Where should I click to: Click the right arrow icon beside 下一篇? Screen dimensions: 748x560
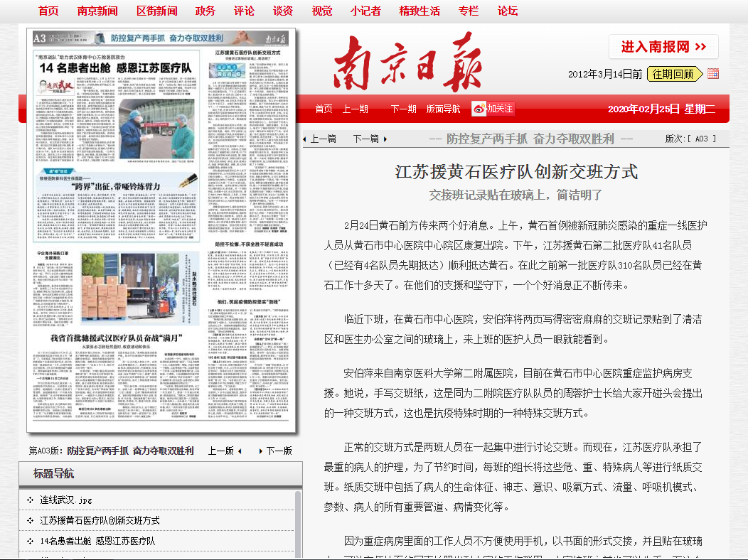click(x=385, y=139)
